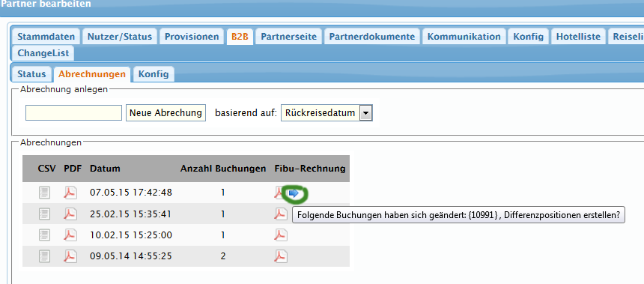Image resolution: width=644 pixels, height=284 pixels.
Task: Download CSV for 10.02.15 15:25:00 row
Action: [45, 235]
